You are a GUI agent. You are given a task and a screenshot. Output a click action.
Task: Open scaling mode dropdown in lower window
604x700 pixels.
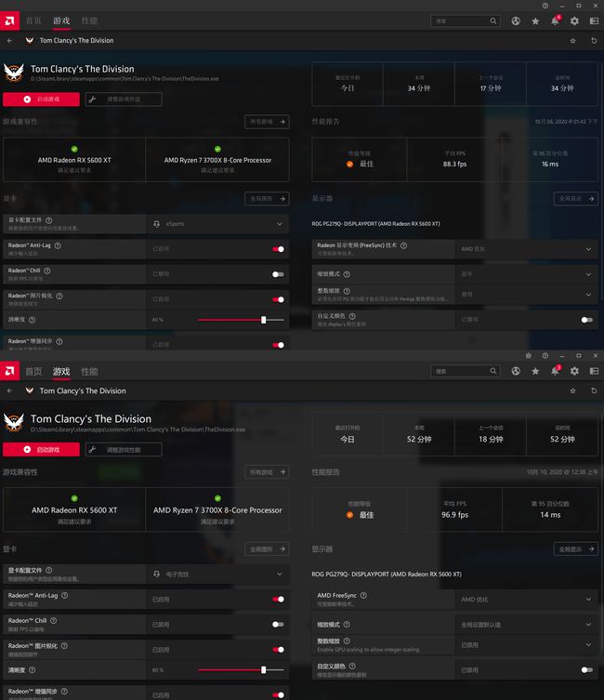(x=526, y=624)
